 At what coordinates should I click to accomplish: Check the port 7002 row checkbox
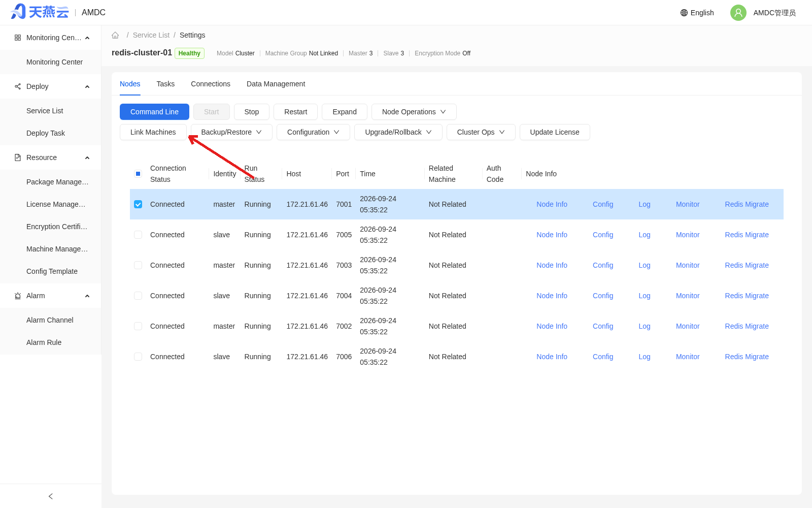pos(138,326)
